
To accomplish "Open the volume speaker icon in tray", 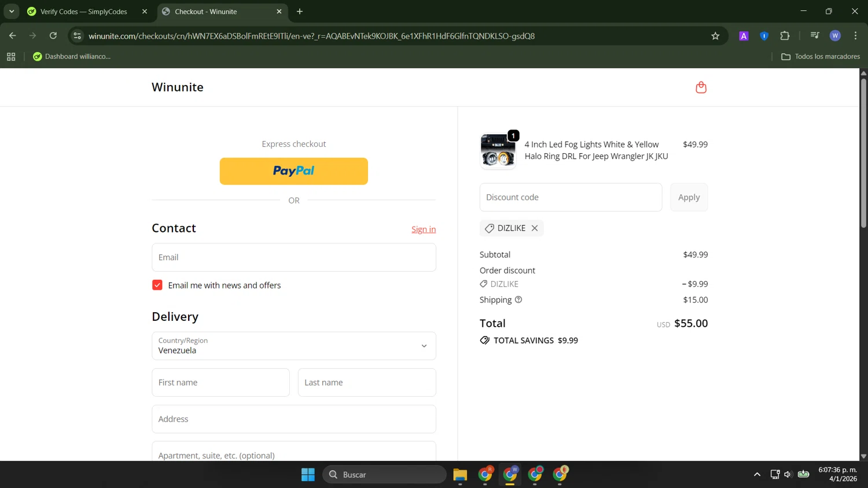I will (788, 475).
